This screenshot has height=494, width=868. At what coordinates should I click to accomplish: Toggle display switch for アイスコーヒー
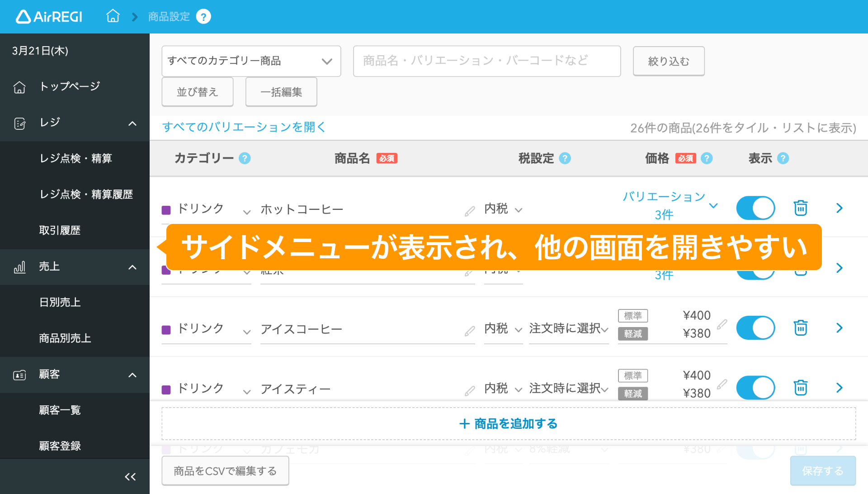tap(755, 328)
